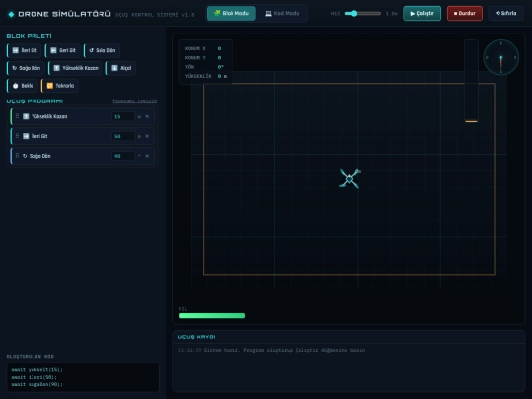Click the 'await yukselt(15);' code line

click(x=36, y=370)
